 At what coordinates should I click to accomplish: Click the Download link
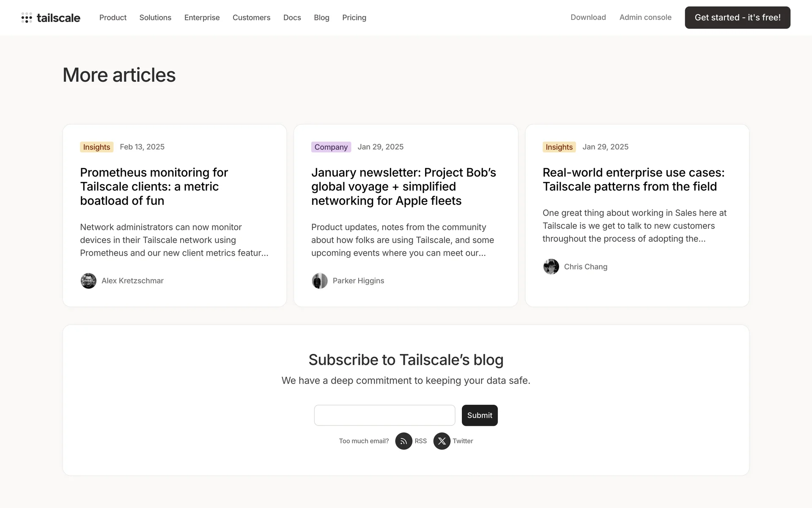[x=588, y=17]
